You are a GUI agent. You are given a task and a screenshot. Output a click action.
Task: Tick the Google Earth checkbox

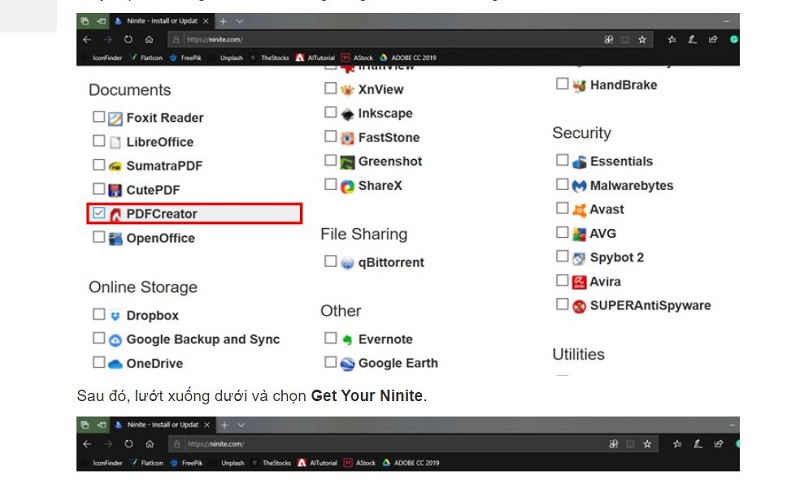point(331,362)
